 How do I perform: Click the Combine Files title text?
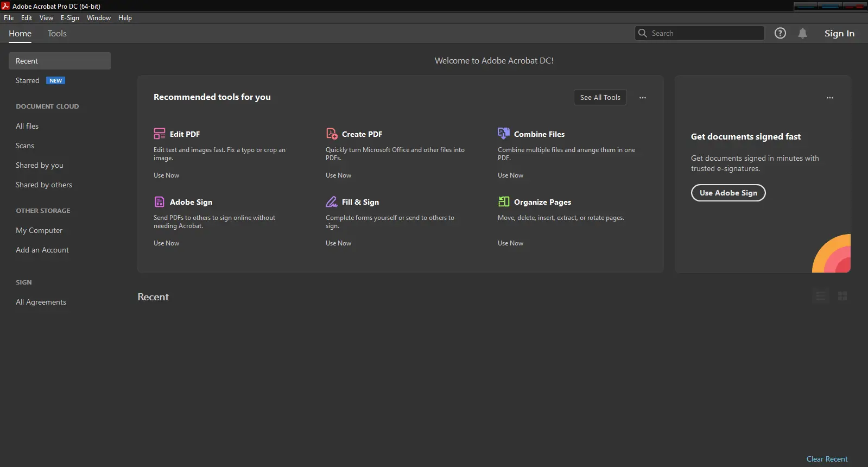(539, 134)
